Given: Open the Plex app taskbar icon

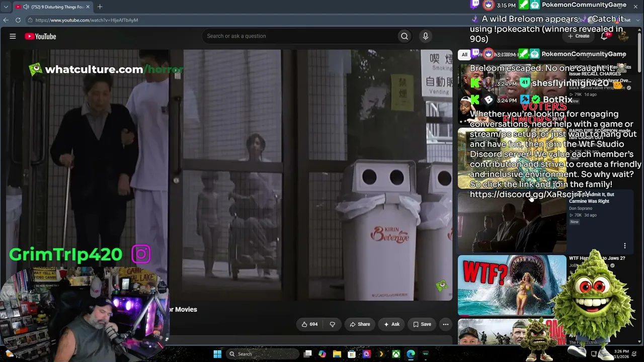Looking at the screenshot, I should (x=381, y=354).
